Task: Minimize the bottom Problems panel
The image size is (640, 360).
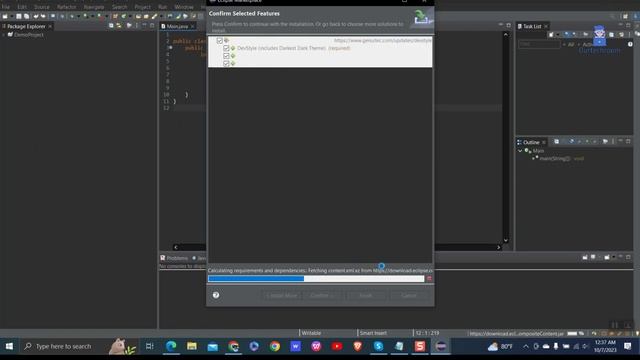Action: pos(620,257)
